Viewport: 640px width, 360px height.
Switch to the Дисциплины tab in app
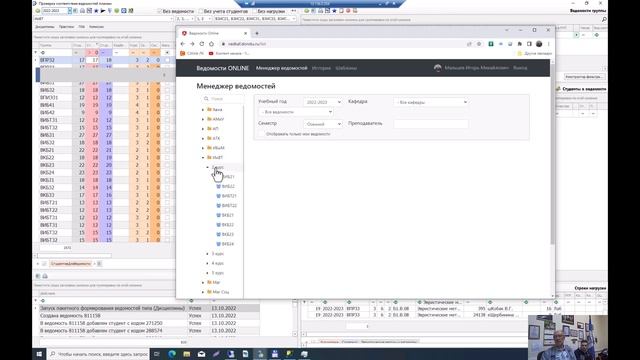pyautogui.click(x=44, y=27)
